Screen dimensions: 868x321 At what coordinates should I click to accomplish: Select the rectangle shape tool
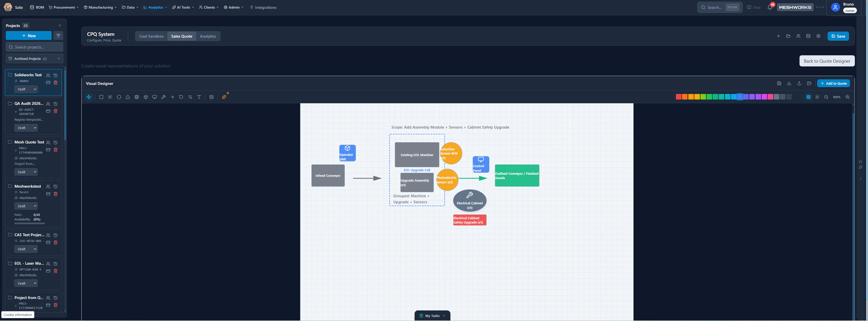click(101, 97)
